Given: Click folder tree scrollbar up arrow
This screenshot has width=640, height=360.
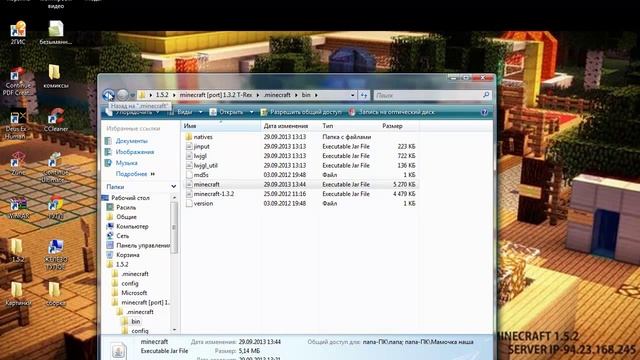Looking at the screenshot, I should tap(174, 198).
